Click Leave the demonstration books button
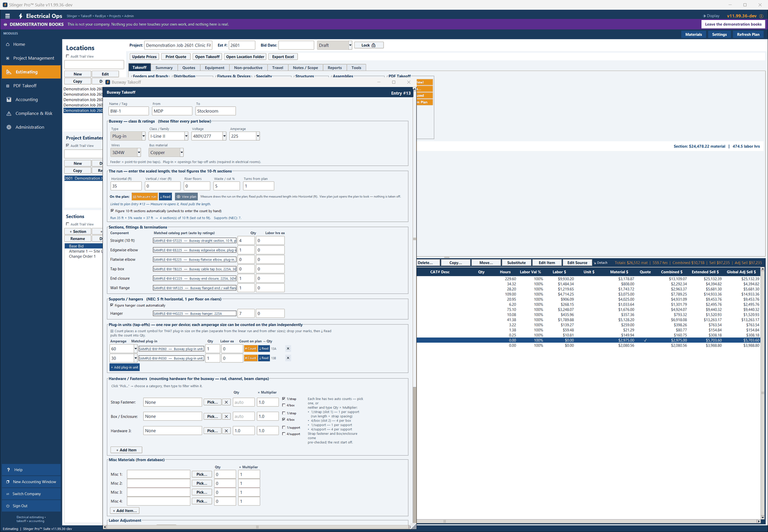This screenshot has width=768, height=532. 733,24
